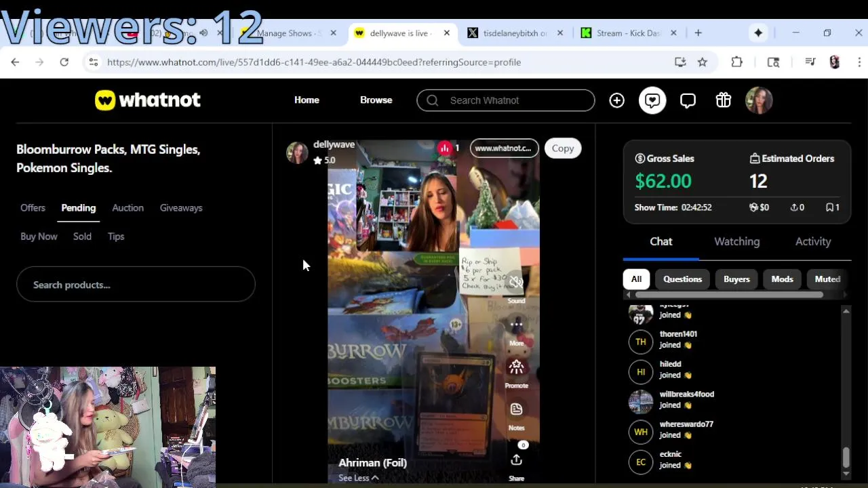Switch to the tisdelaneybitxh X tab
The image size is (868, 488).
point(515,33)
